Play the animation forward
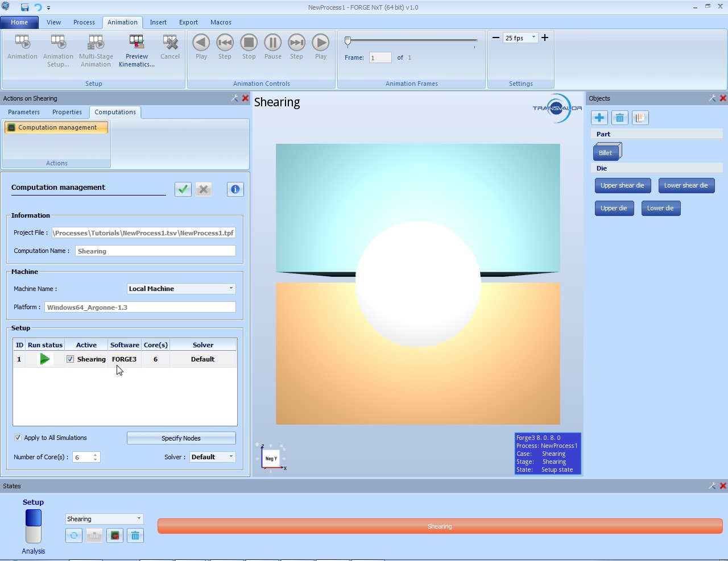Image resolution: width=728 pixels, height=561 pixels. coord(321,43)
